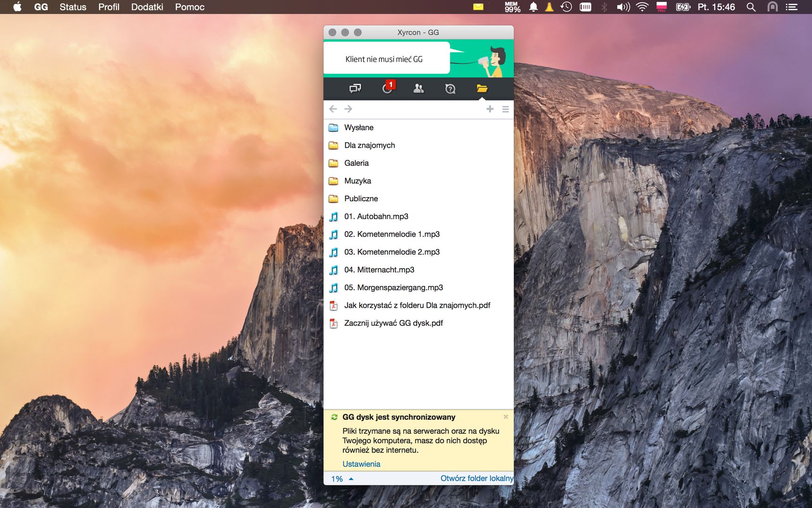Select the file 02. Kometenmelodie 1.mp3
This screenshot has width=812, height=508.
pyautogui.click(x=418, y=234)
